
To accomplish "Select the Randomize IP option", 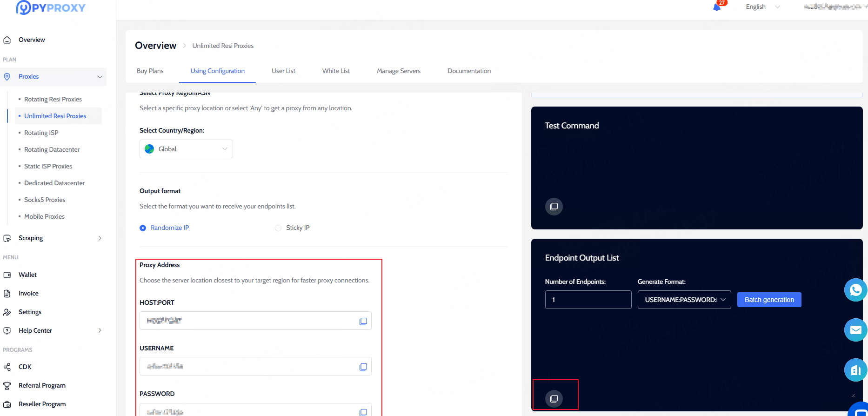I will 143,228.
